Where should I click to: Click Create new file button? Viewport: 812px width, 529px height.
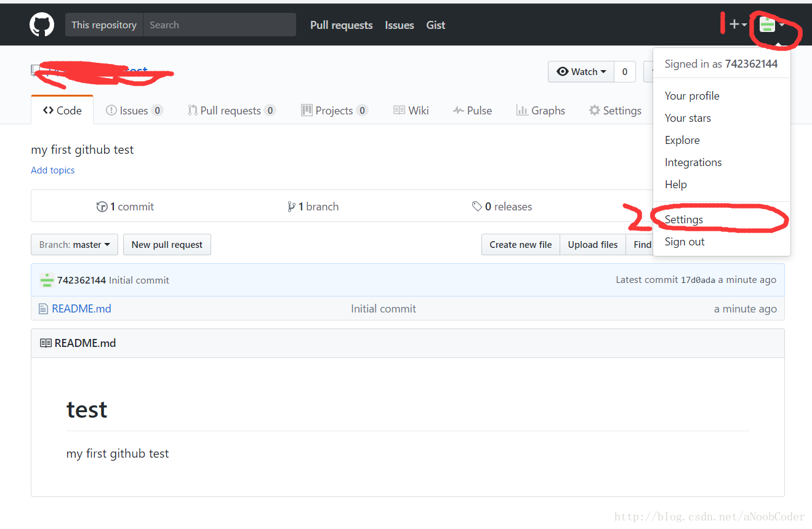pos(521,245)
